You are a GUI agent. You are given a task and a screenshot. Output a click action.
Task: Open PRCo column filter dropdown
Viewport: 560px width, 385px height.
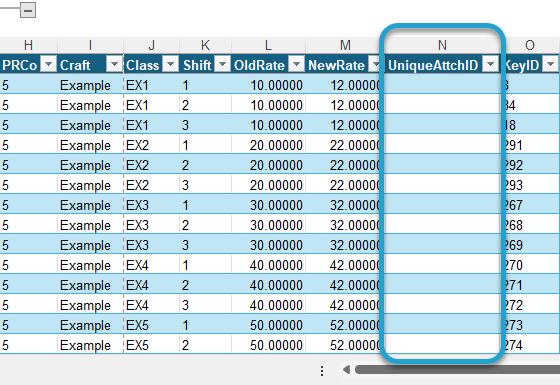pyautogui.click(x=49, y=64)
